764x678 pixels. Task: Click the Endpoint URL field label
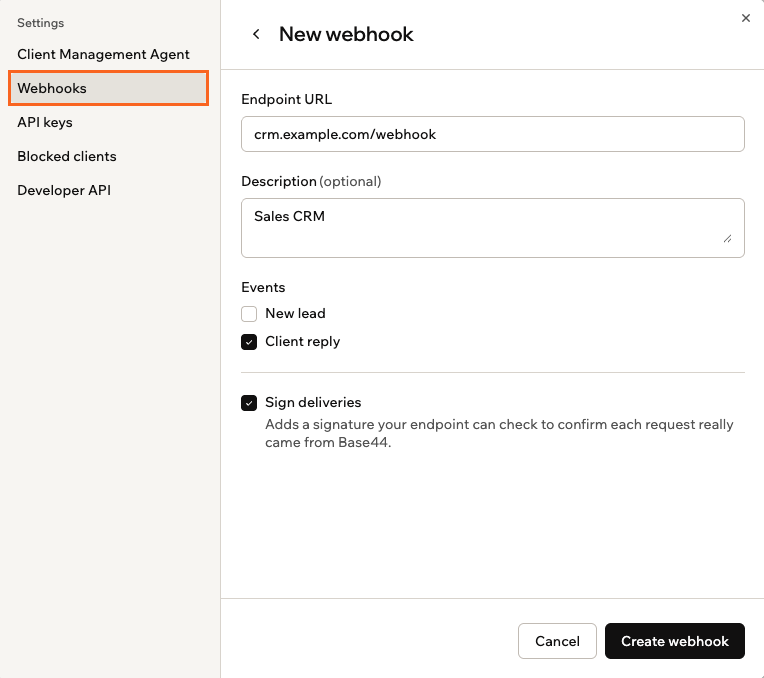286,99
